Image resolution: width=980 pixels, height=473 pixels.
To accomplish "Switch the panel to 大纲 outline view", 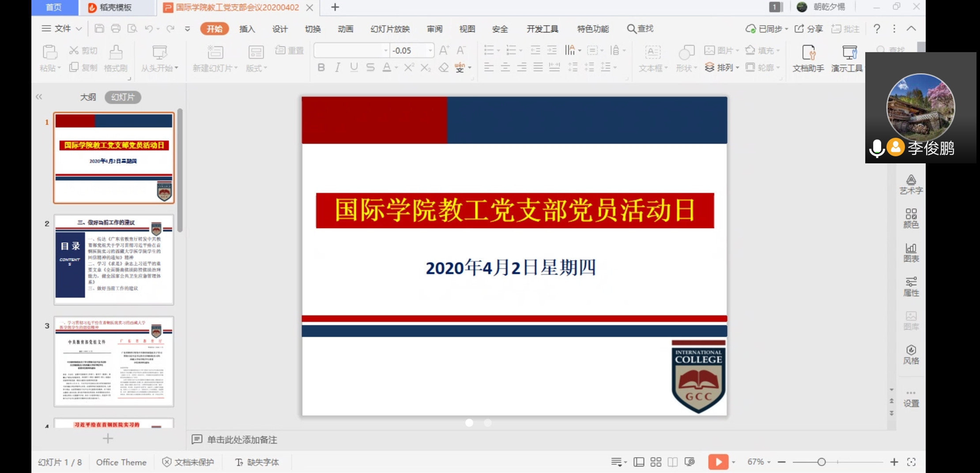I will coord(88,97).
